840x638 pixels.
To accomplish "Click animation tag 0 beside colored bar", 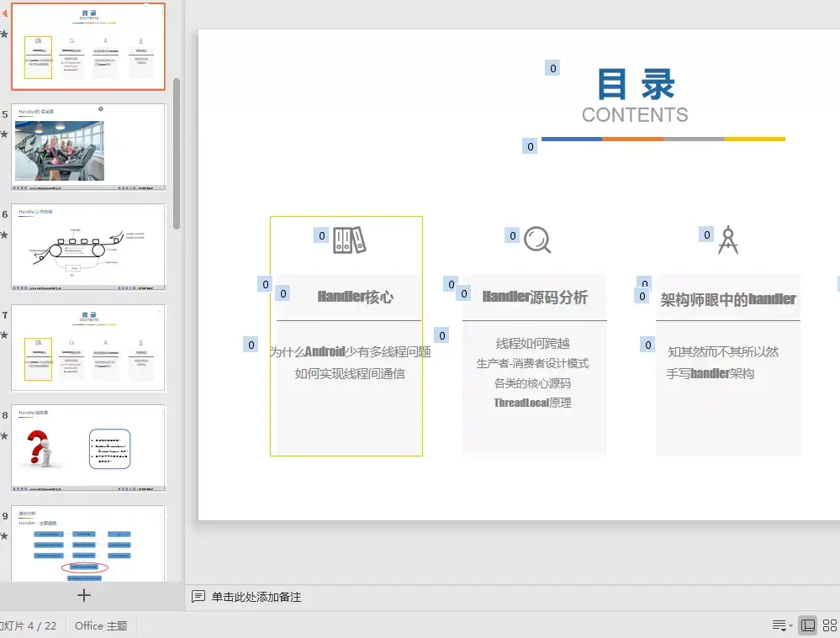I will tap(530, 146).
